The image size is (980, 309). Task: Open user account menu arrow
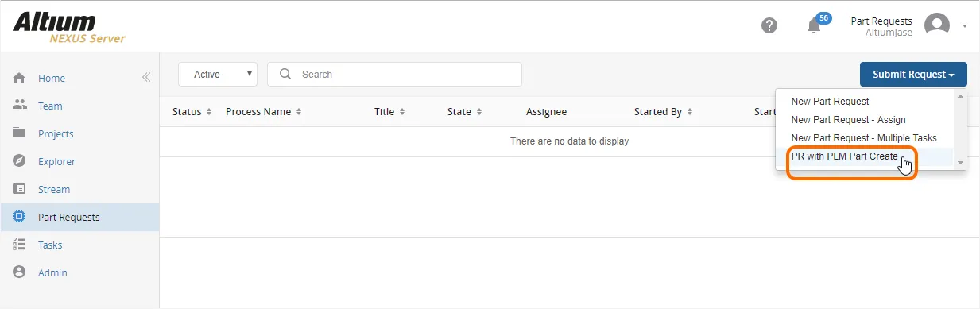tap(965, 25)
